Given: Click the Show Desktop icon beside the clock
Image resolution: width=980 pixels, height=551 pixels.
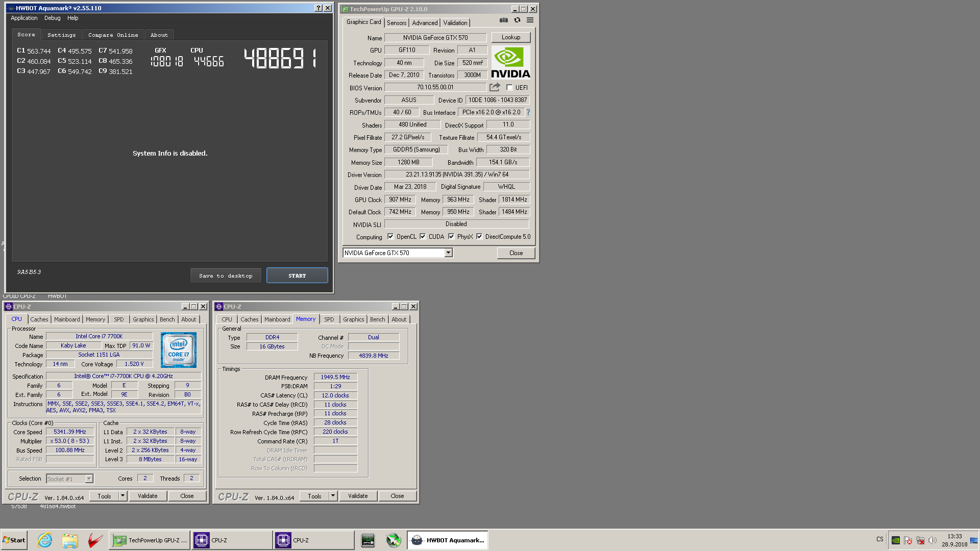Looking at the screenshot, I should click(974, 540).
